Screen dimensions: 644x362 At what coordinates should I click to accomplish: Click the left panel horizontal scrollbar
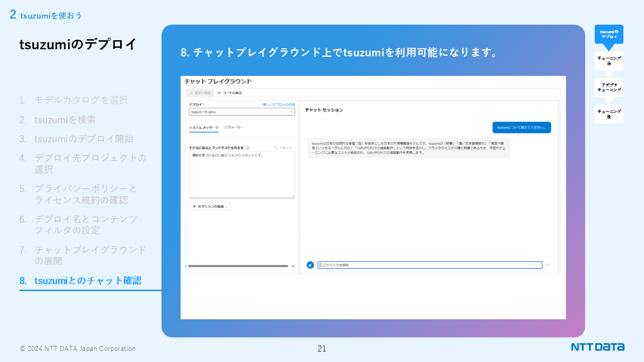[x=238, y=265]
